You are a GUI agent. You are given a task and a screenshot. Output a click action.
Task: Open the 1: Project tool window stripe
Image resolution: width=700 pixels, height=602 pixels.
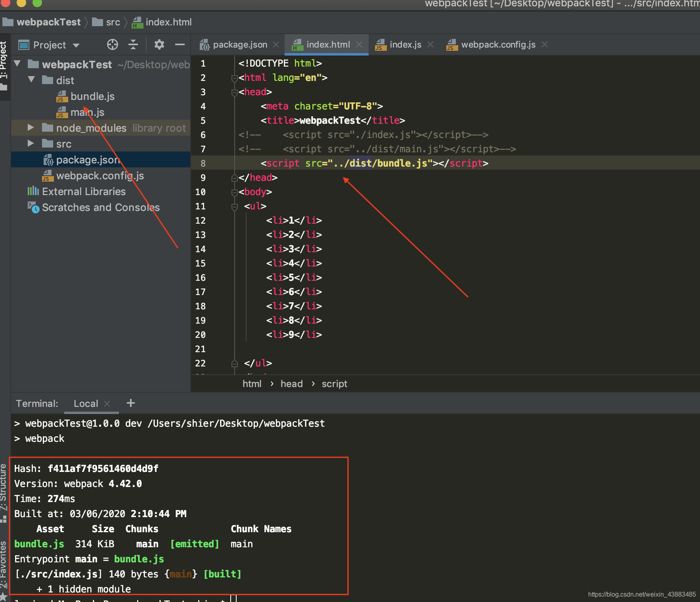pyautogui.click(x=4, y=65)
